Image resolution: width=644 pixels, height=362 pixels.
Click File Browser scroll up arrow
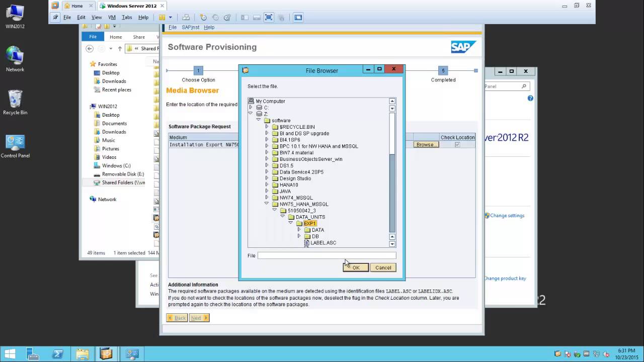(392, 101)
